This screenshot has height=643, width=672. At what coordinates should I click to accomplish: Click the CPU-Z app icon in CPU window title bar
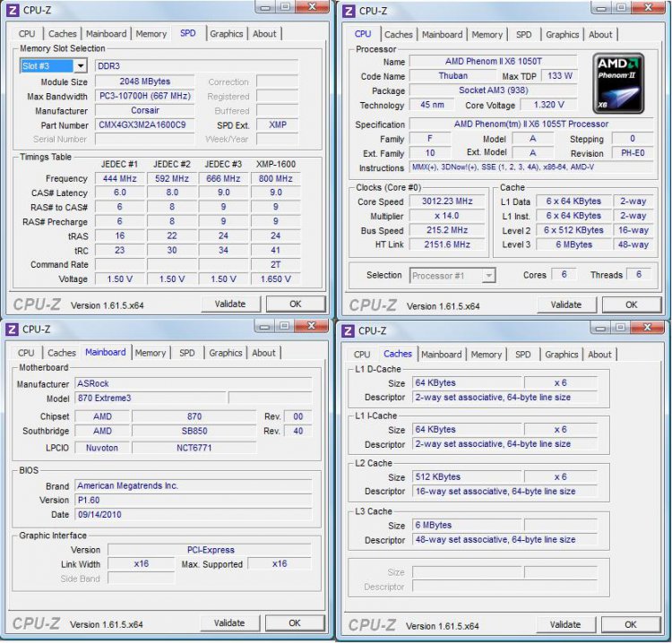coord(349,11)
